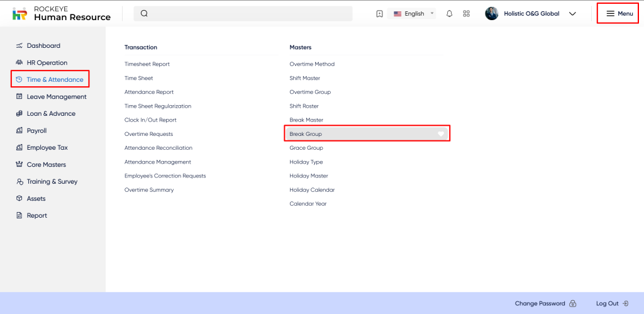The height and width of the screenshot is (314, 644).
Task: Open the notifications bell
Action: 449,14
